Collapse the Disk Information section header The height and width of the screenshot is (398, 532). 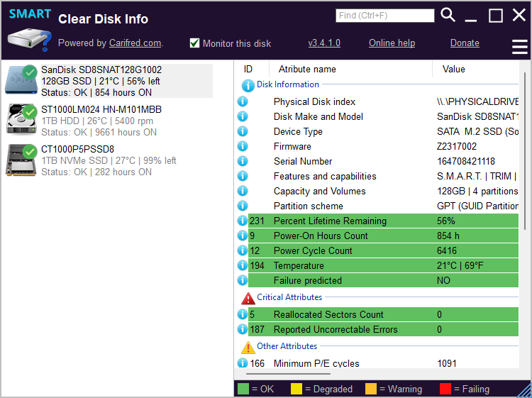pyautogui.click(x=288, y=84)
